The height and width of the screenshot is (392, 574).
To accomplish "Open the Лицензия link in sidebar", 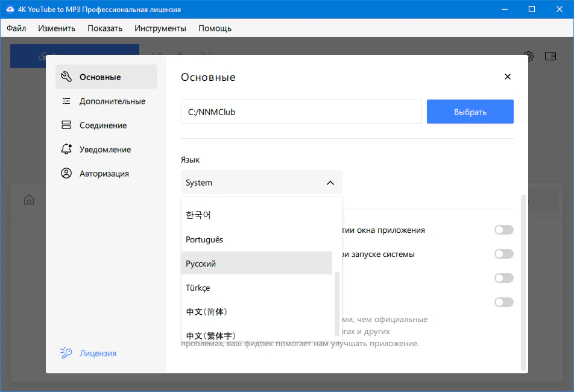I will tap(98, 353).
